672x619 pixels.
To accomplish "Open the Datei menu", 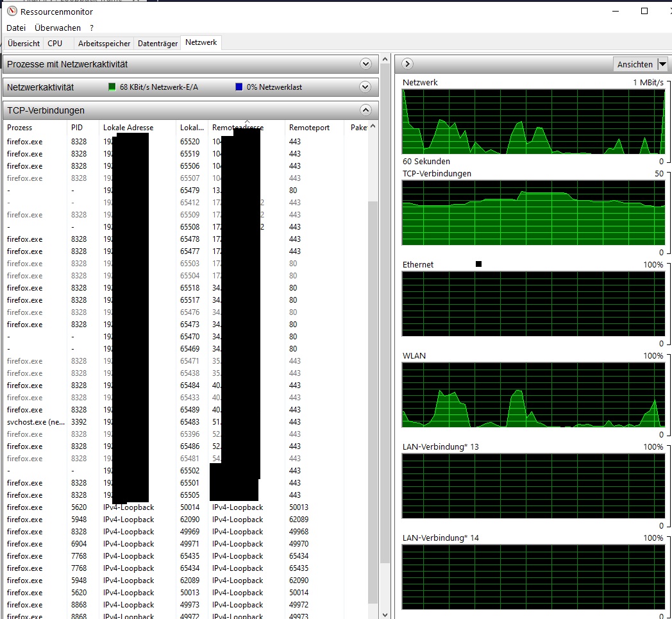I will coord(16,28).
